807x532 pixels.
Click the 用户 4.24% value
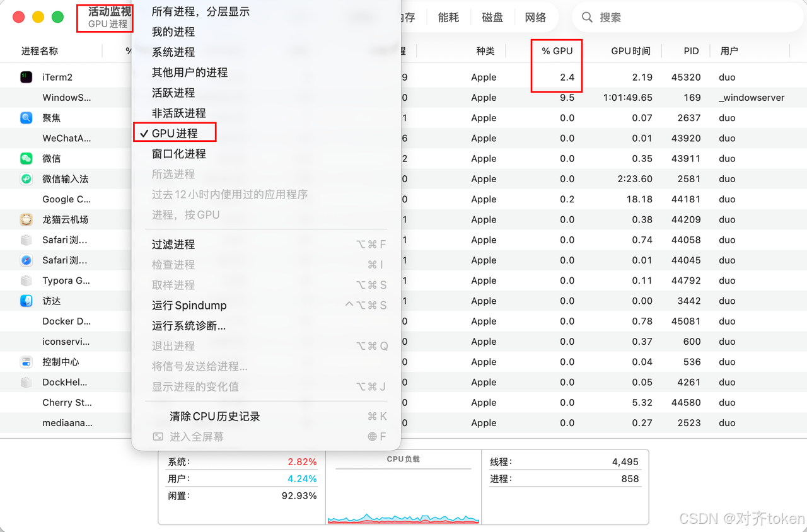click(x=302, y=479)
